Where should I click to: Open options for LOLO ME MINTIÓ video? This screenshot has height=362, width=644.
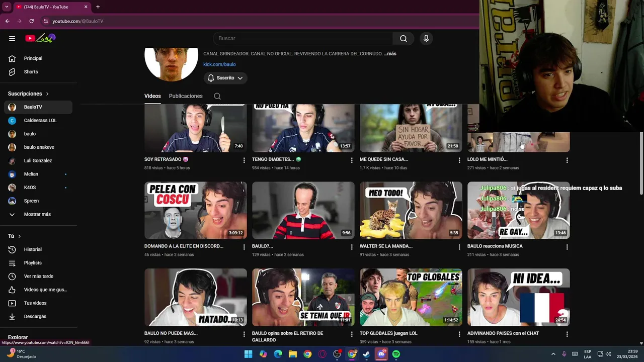567,160
